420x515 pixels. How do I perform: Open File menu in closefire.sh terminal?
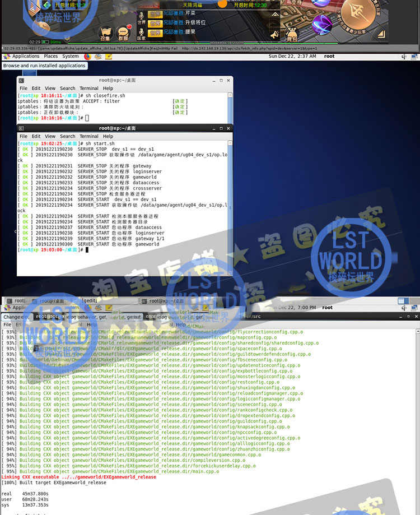[x=24, y=89]
